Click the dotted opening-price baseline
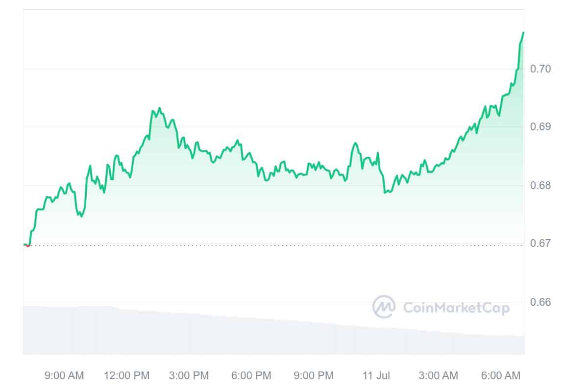This screenshot has height=392, width=588. click(294, 245)
